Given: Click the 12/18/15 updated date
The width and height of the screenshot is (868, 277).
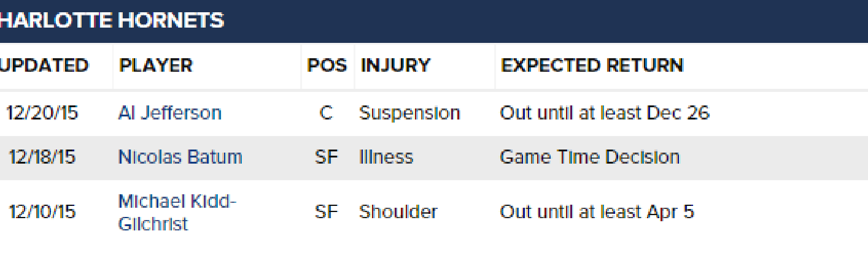Looking at the screenshot, I should 42,157.
